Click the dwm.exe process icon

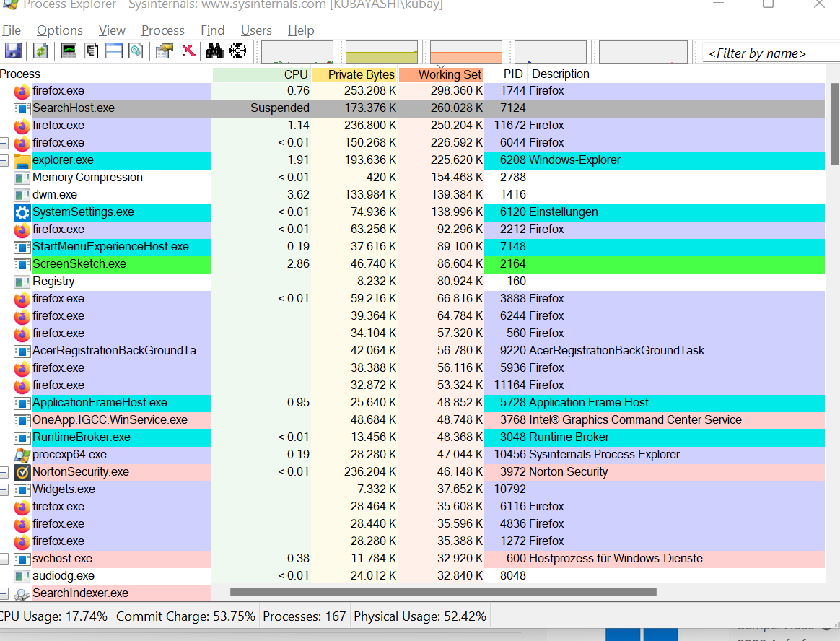click(22, 196)
